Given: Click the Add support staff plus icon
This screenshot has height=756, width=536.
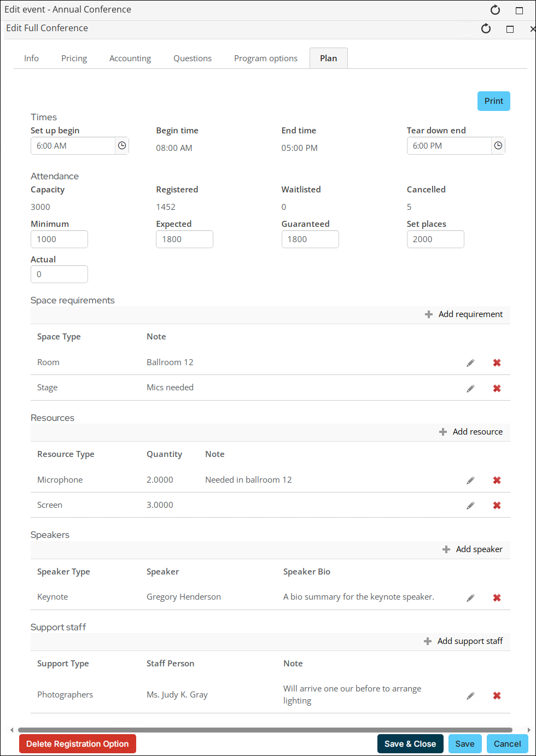Looking at the screenshot, I should (x=428, y=641).
